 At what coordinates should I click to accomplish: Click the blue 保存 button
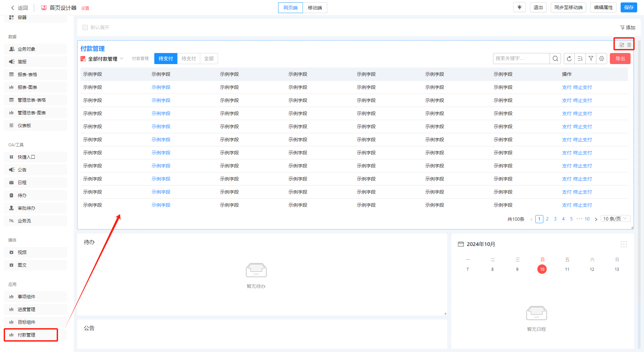[629, 7]
